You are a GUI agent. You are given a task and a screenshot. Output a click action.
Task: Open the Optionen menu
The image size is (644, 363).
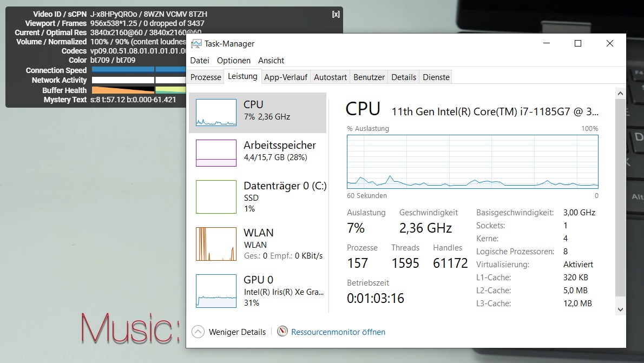(234, 61)
